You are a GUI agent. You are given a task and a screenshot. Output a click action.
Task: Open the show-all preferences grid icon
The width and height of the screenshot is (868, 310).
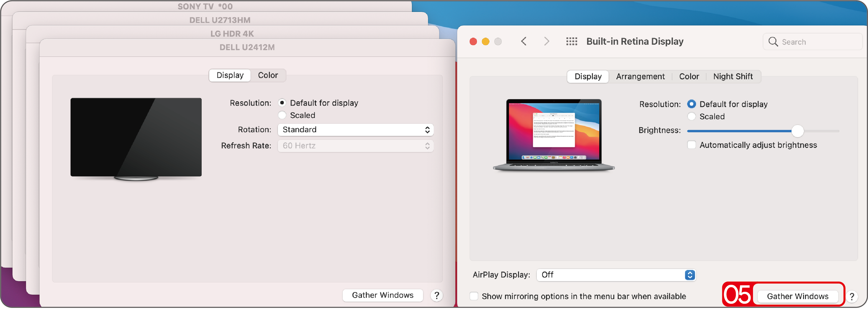pyautogui.click(x=571, y=41)
